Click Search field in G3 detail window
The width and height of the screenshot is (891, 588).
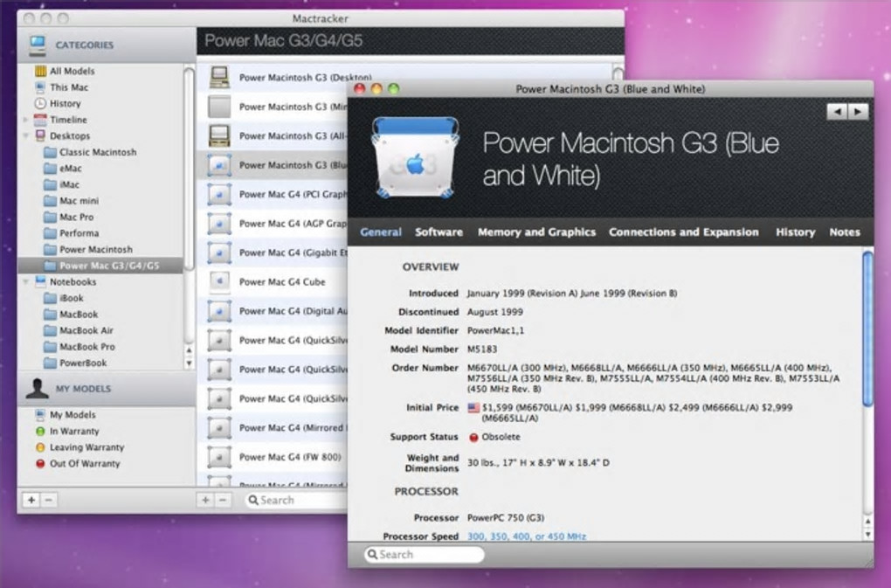point(425,555)
